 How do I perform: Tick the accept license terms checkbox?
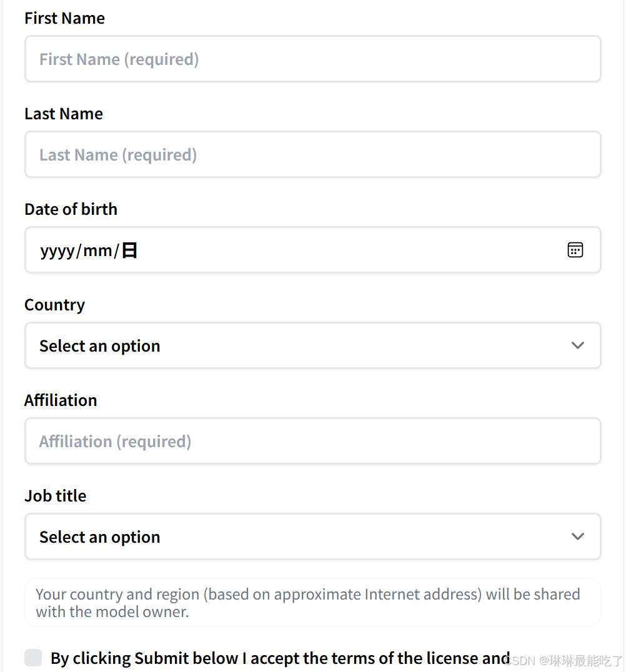coord(33,658)
